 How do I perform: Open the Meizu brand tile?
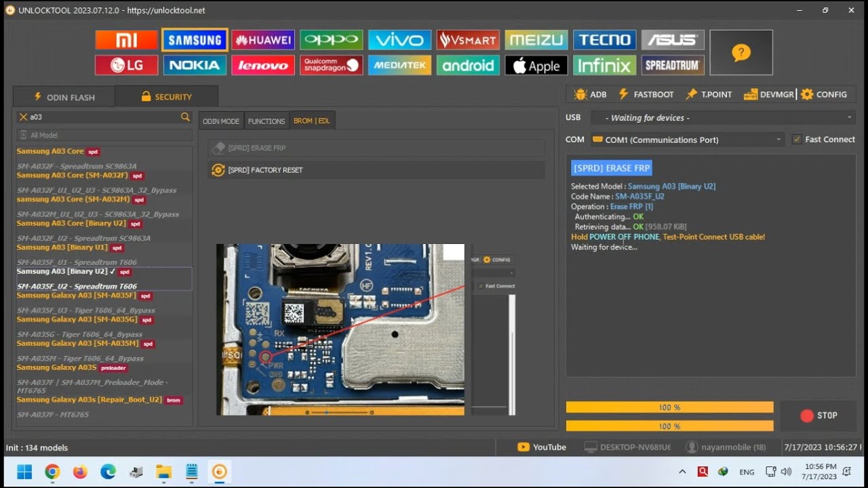tap(536, 40)
